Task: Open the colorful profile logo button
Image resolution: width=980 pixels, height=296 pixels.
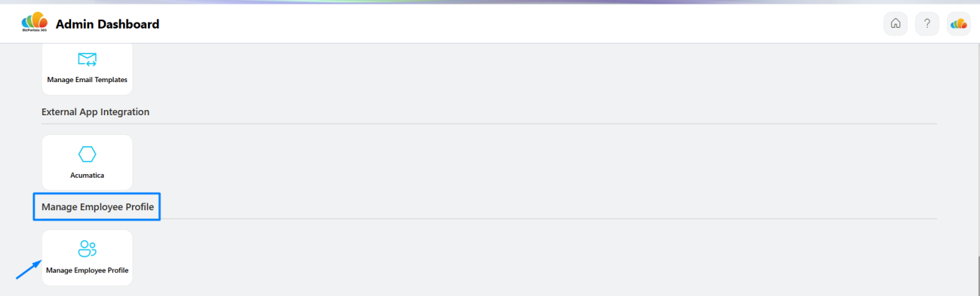Action: (x=959, y=23)
